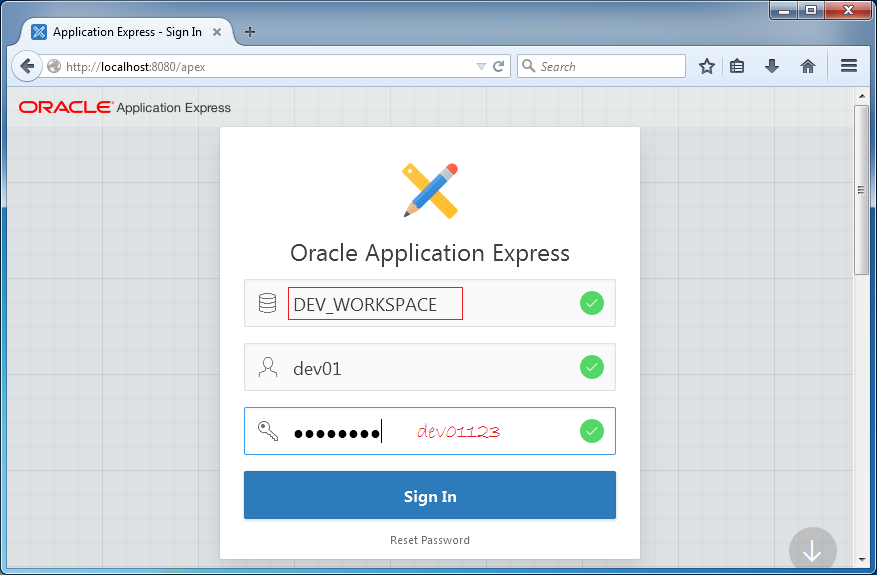Screen dimensions: 877x575
Task: Select the Application Express - Sign In tab
Action: pos(126,32)
